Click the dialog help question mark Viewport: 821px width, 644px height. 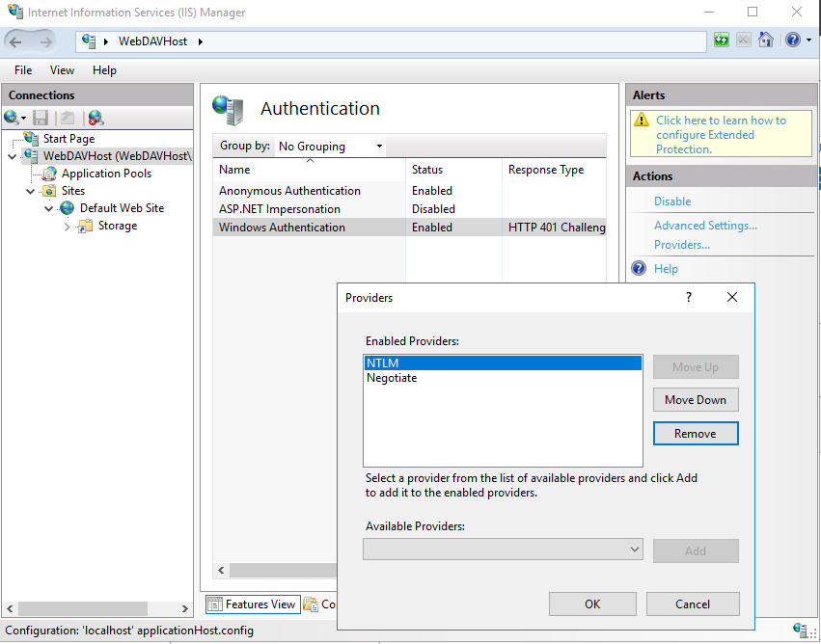pyautogui.click(x=689, y=297)
